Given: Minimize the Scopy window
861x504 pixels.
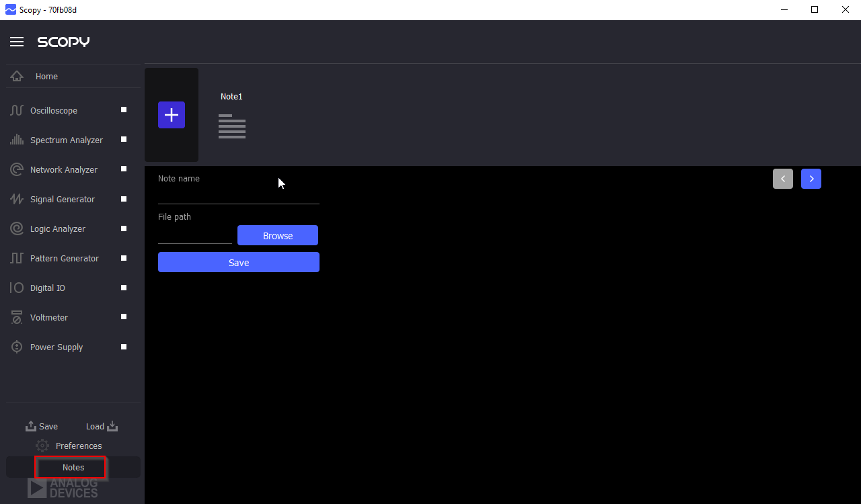Looking at the screenshot, I should point(784,9).
